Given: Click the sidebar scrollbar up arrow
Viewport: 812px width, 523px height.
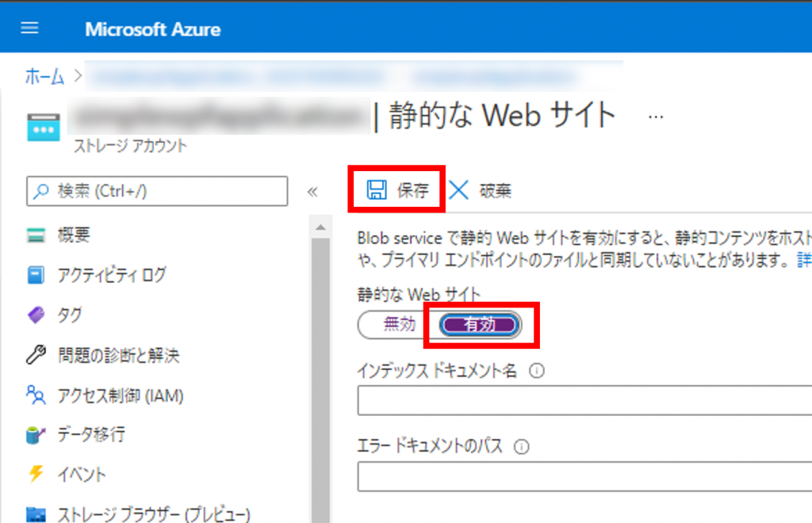Looking at the screenshot, I should 320,228.
